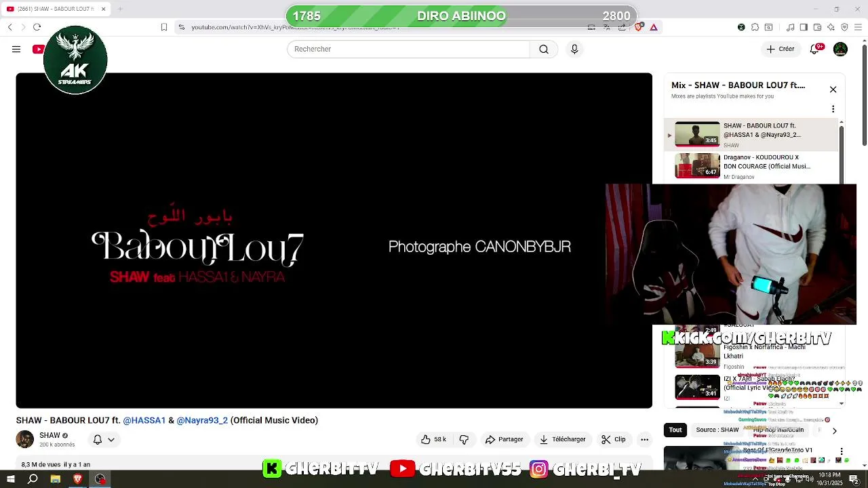Open File Explorer from the taskbar
This screenshot has height=488, width=868.
56,479
